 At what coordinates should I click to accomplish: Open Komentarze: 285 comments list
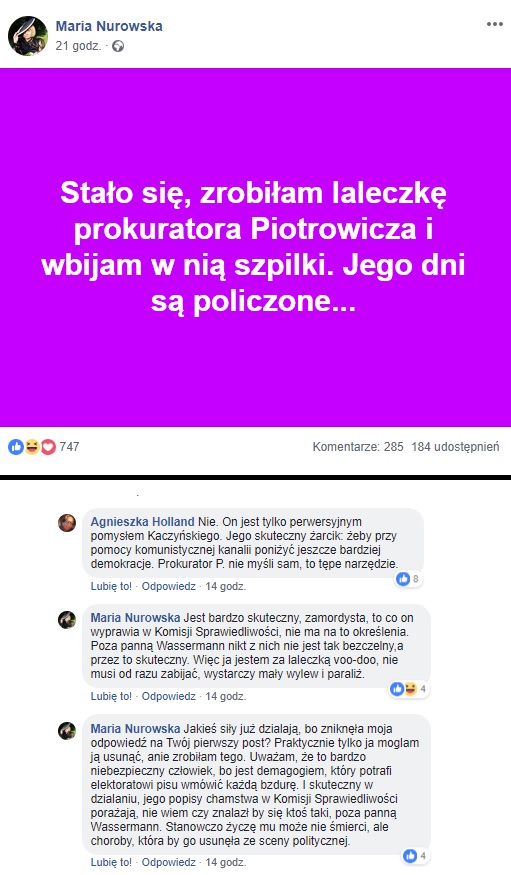(358, 446)
